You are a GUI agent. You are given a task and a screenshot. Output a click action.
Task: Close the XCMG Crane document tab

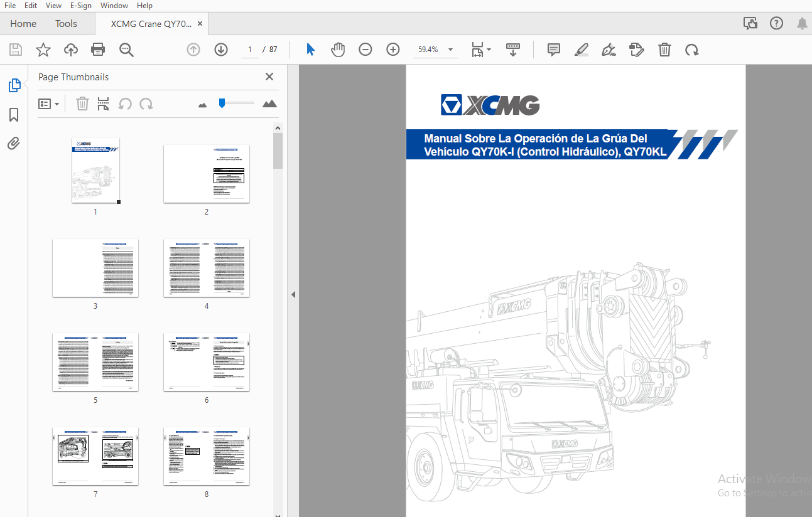pos(200,24)
